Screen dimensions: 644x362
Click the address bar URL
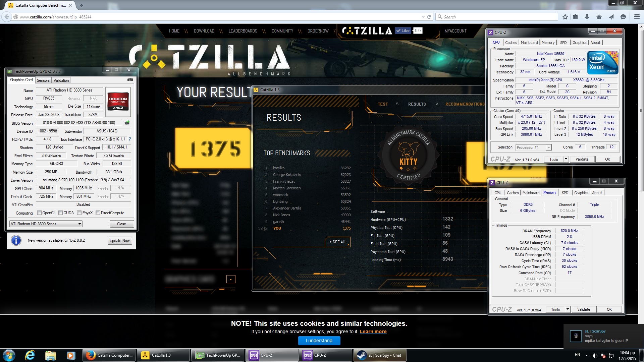(x=55, y=17)
